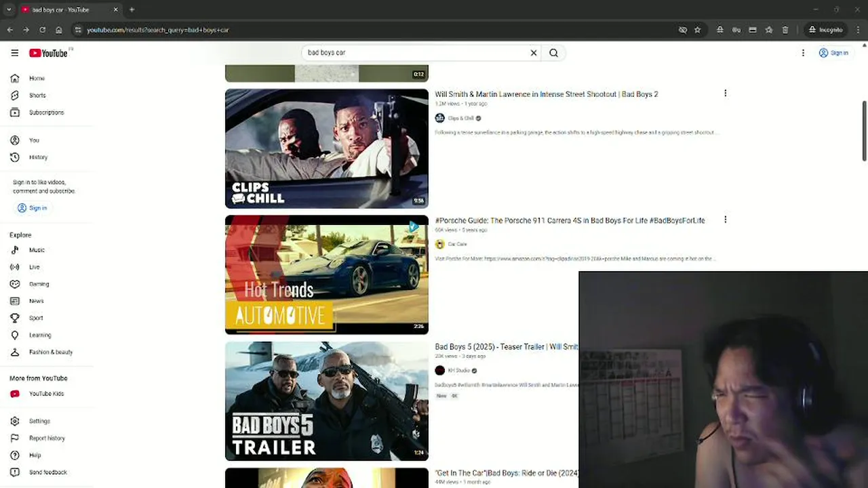Open Report history in sidebar
The width and height of the screenshot is (868, 488).
(47, 439)
